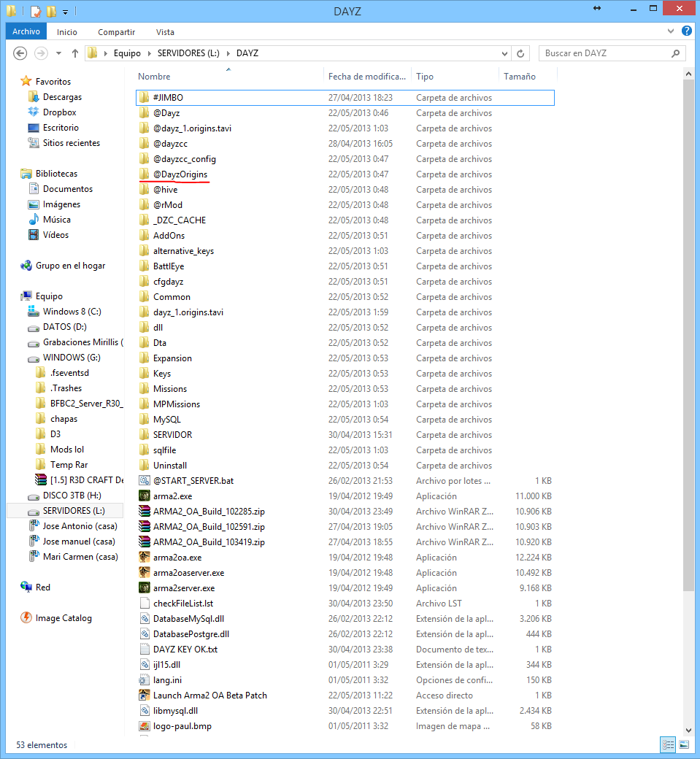The height and width of the screenshot is (759, 700).
Task: Open Jose Antonio (casa) network location
Action: pos(80,525)
